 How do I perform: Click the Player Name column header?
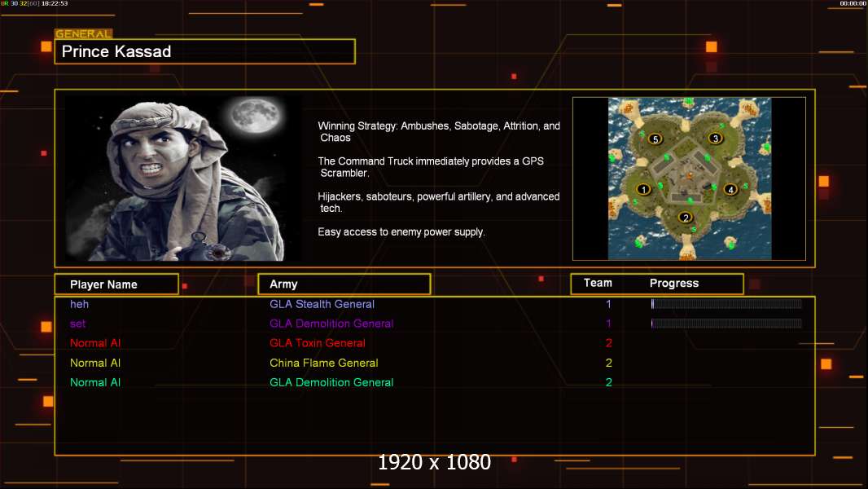coord(116,284)
